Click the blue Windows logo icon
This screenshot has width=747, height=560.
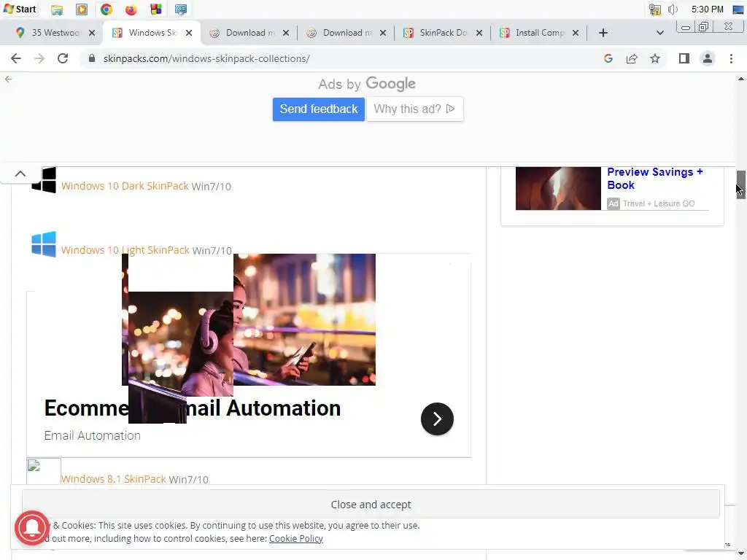44,244
